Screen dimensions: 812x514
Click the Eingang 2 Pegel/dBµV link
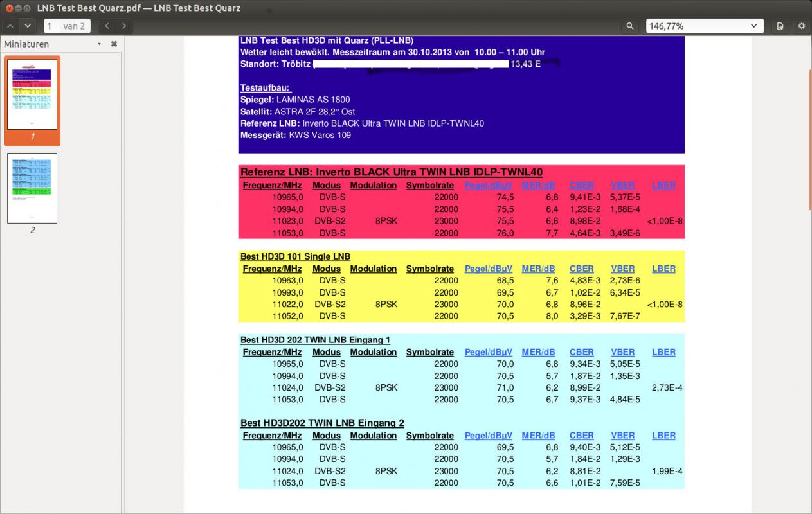coord(488,436)
